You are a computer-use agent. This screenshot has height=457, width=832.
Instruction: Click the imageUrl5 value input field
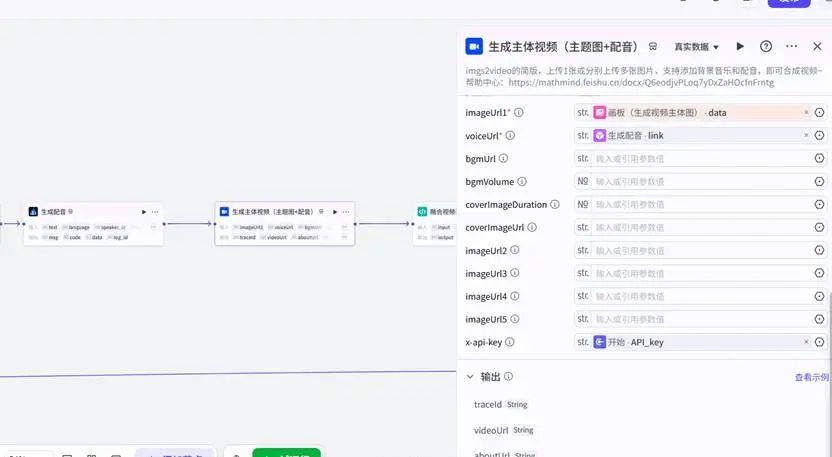click(701, 319)
